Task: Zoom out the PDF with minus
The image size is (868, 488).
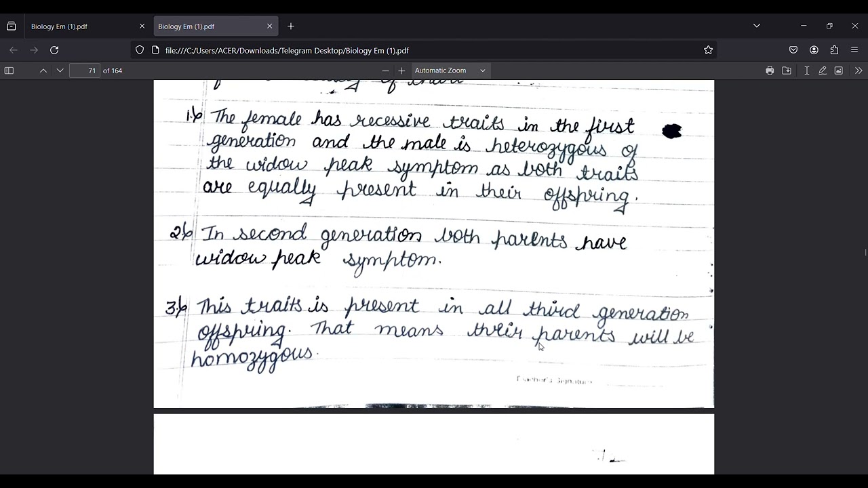Action: 385,70
